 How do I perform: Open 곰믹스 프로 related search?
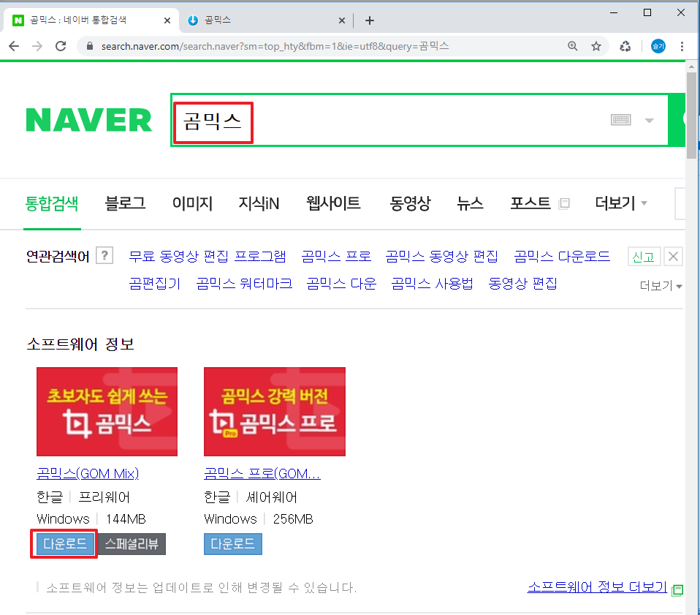(x=336, y=257)
